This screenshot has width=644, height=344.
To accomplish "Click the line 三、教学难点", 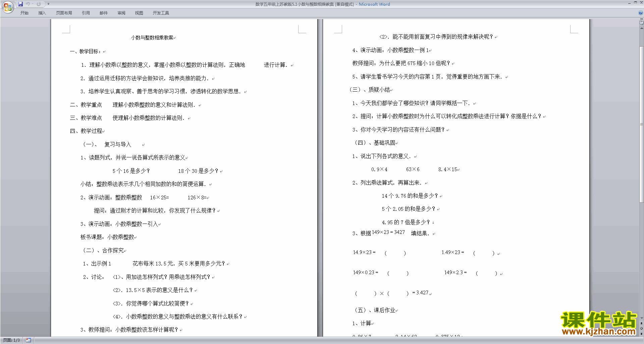I will point(127,118).
